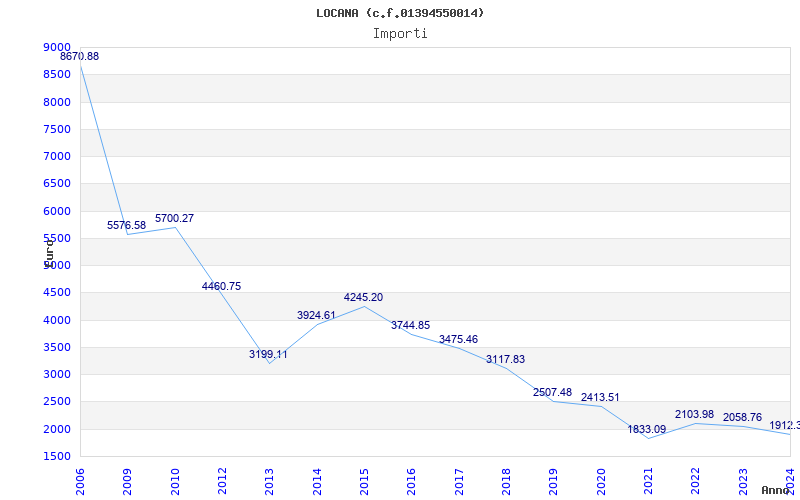Select the data label 2058.76

(x=742, y=418)
